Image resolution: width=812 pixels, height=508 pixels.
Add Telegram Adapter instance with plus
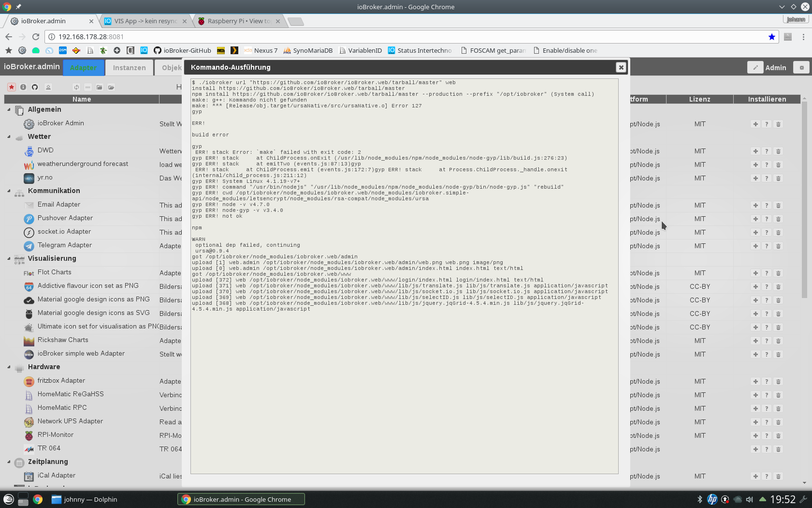[755, 246]
